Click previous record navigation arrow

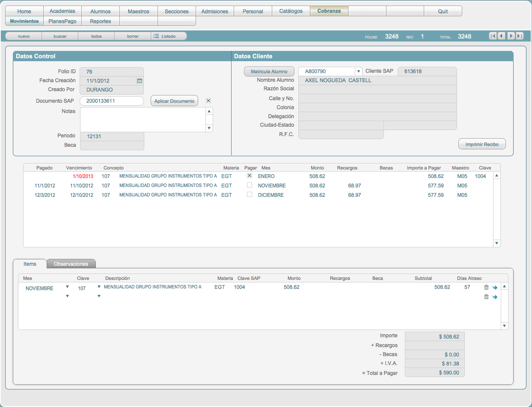[x=502, y=36]
